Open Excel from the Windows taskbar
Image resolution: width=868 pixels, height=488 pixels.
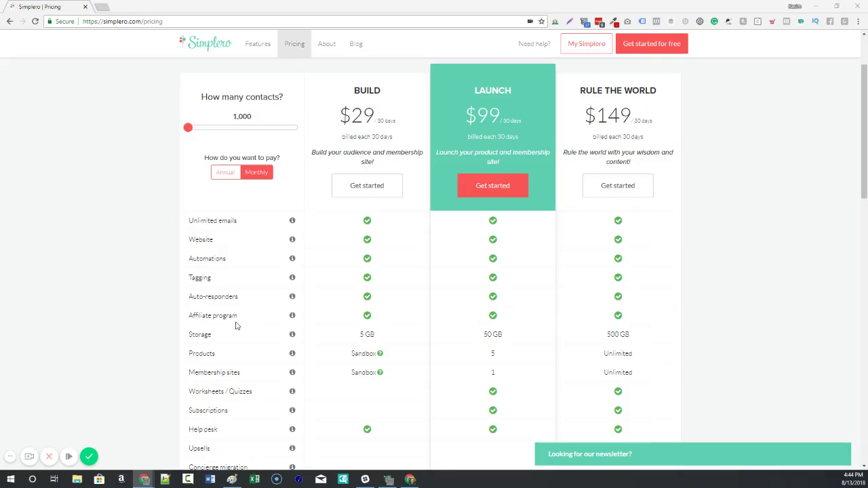tap(254, 479)
